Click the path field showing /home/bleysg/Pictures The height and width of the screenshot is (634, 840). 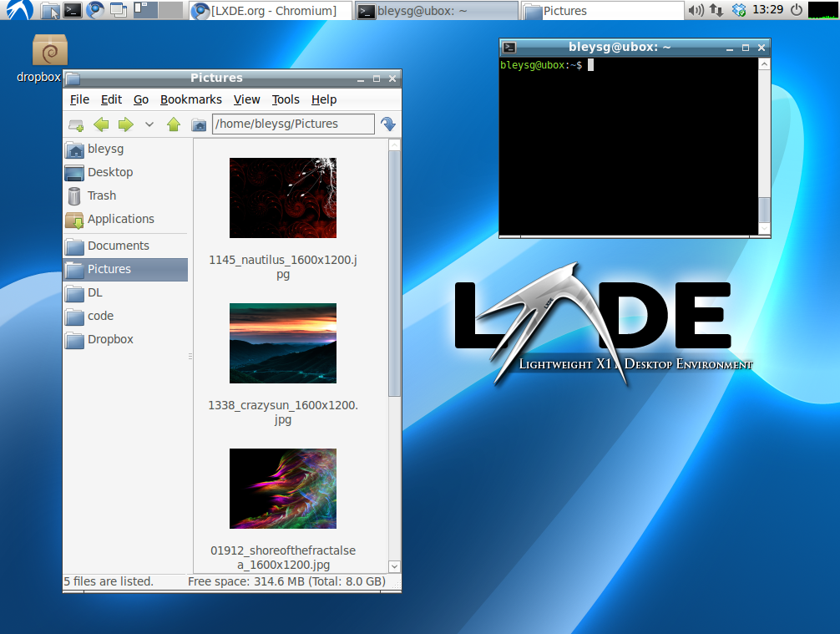292,123
